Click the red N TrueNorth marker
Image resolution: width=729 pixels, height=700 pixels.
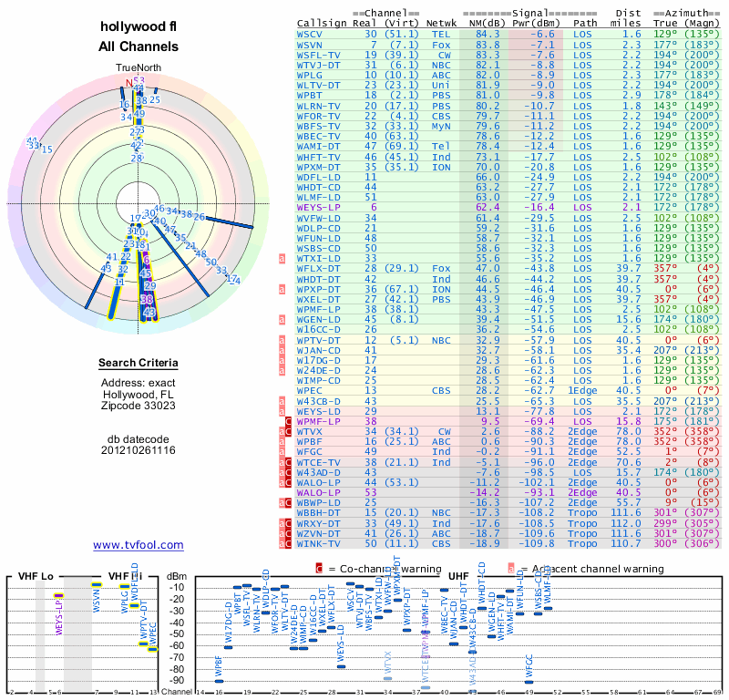pos(129,83)
